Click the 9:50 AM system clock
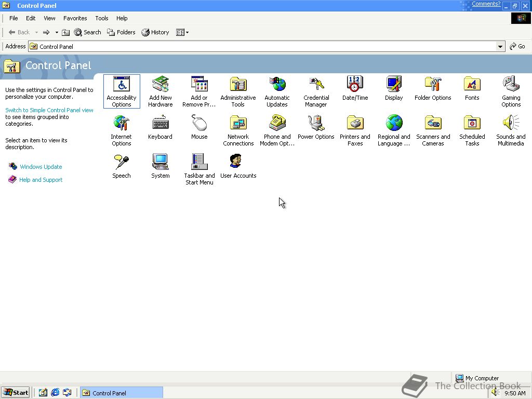Screen dimensions: 532x399 [x=515, y=393]
